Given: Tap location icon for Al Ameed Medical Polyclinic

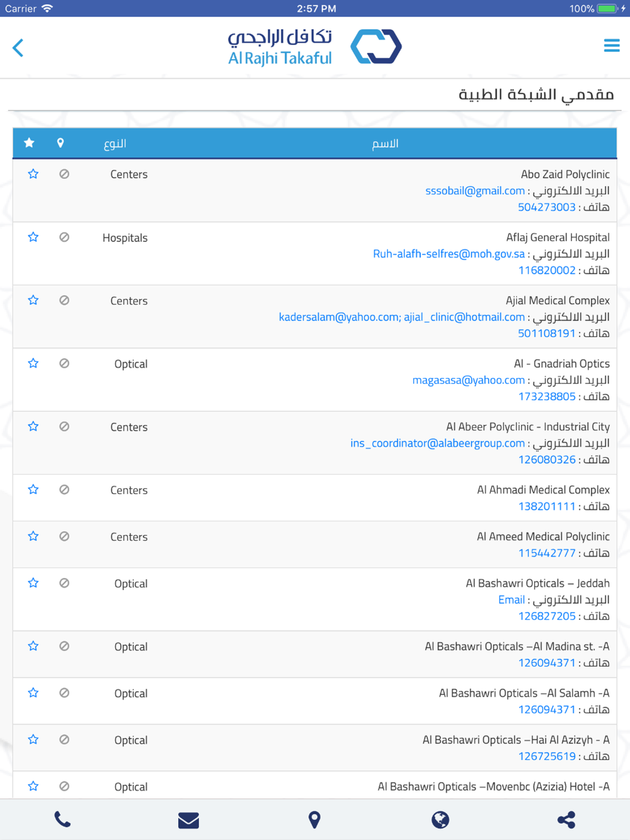Looking at the screenshot, I should [x=64, y=536].
